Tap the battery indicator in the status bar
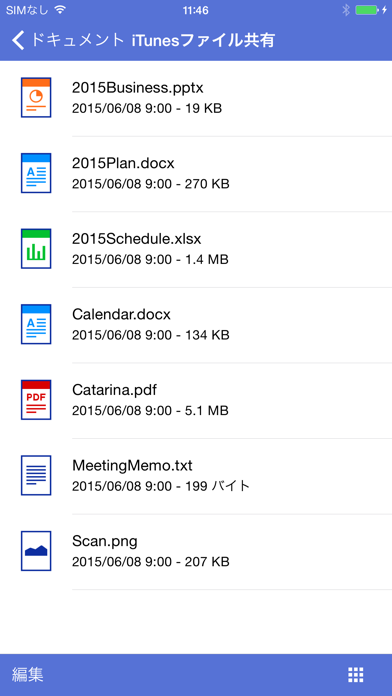392x696 pixels. click(368, 10)
